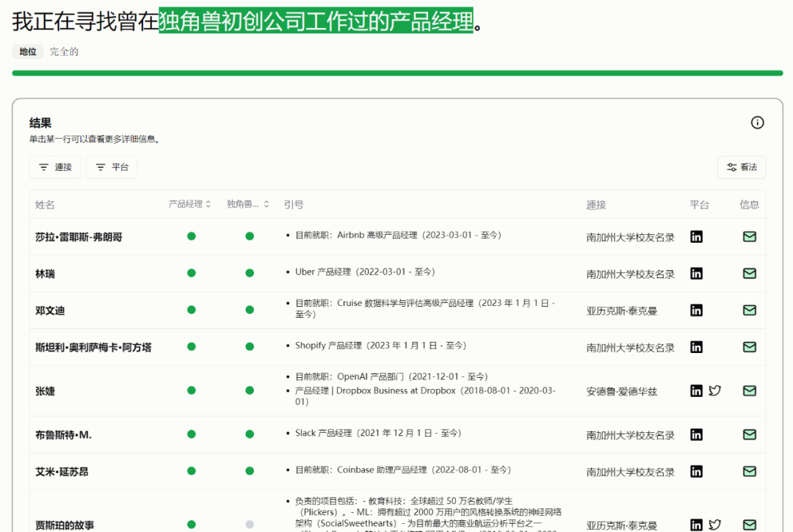Click the Coinbase 助理产品经理 citation
The height and width of the screenshot is (532, 793).
click(x=403, y=470)
